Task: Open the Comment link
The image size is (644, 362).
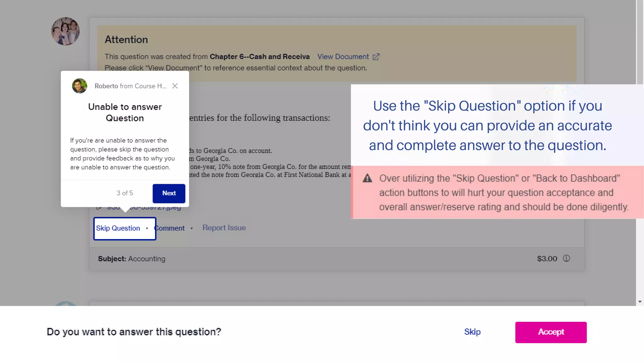Action: [170, 228]
